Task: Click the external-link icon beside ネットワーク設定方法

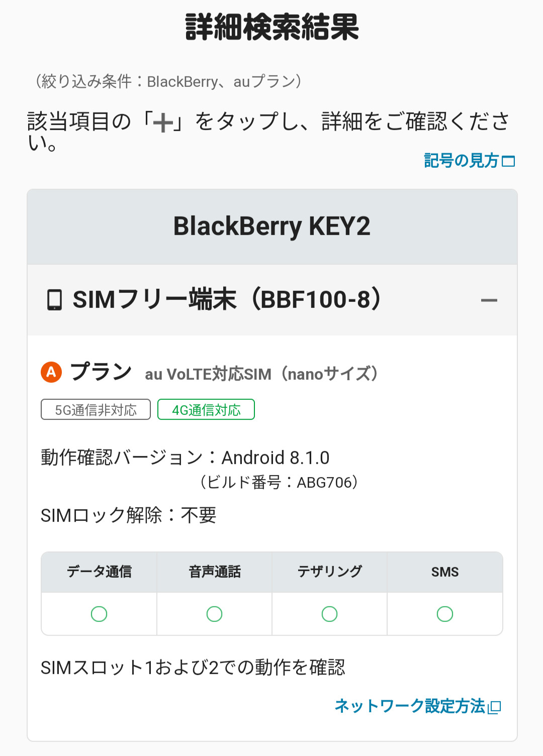Action: (495, 707)
